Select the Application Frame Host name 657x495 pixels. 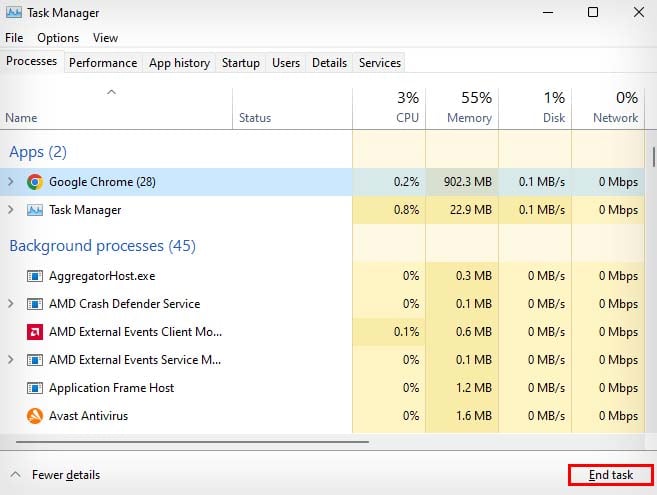pyautogui.click(x=111, y=388)
